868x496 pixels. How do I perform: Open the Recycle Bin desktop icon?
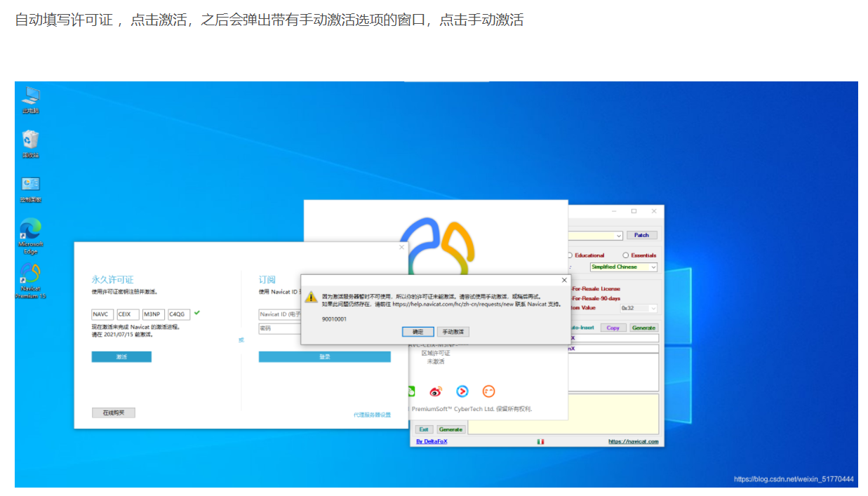click(30, 144)
